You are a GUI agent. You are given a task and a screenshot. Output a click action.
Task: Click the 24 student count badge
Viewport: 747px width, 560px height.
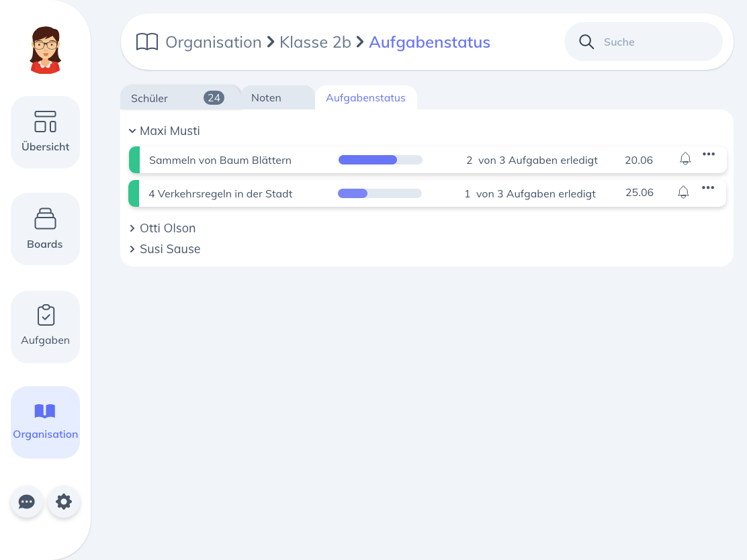click(x=214, y=98)
